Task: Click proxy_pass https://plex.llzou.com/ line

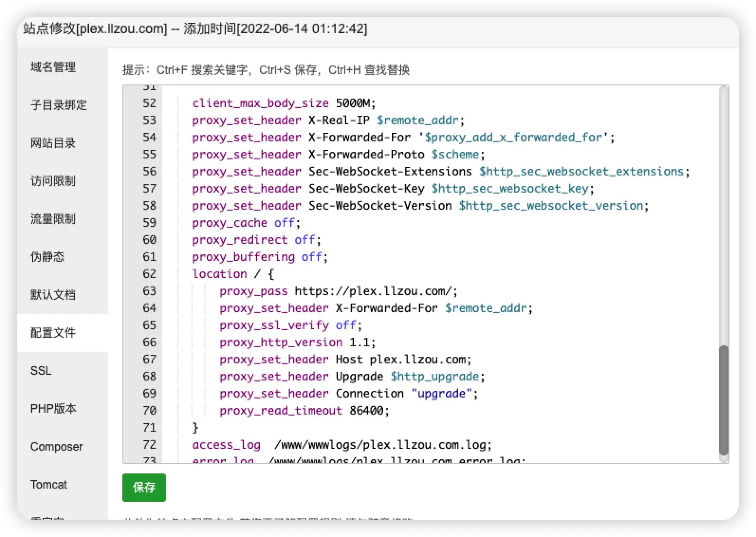Action: click(338, 291)
